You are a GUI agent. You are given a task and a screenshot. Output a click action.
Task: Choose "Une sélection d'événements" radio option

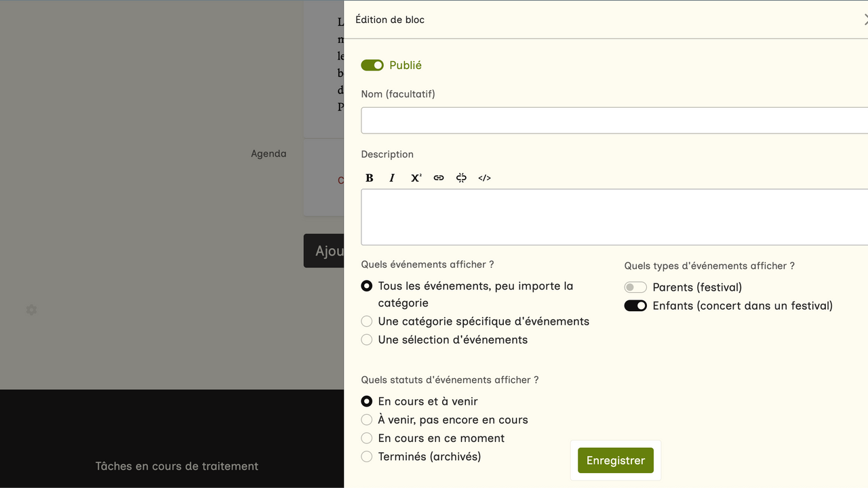pyautogui.click(x=367, y=340)
